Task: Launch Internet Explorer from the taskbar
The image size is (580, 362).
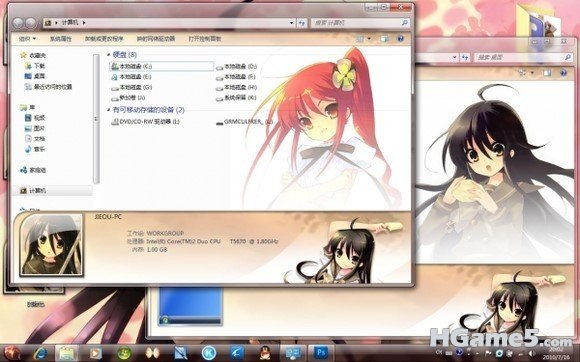Action: 40,353
